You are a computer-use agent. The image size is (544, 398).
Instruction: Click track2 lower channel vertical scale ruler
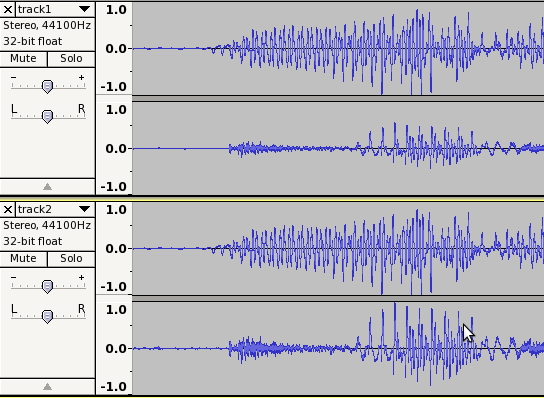pyautogui.click(x=114, y=348)
